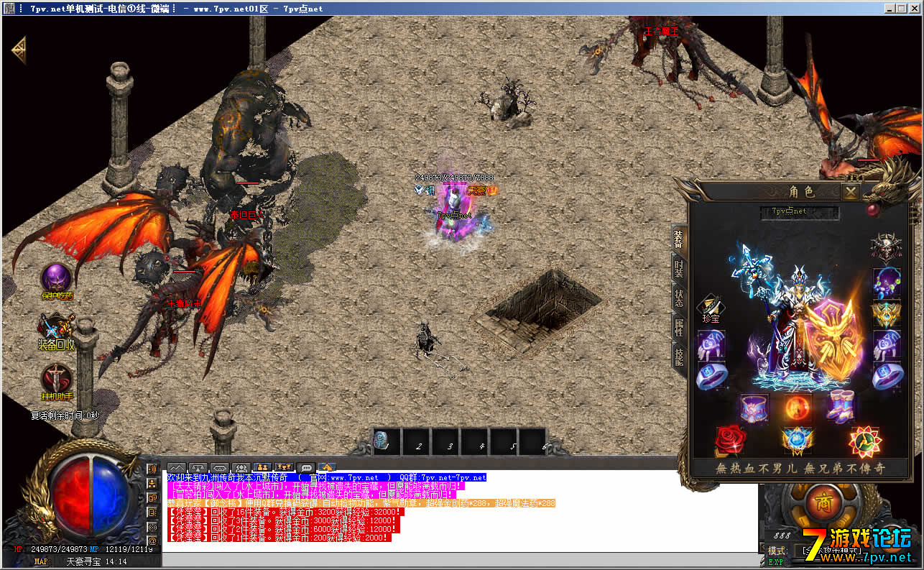Toggle the fourth chat side button
924x570 pixels.
point(152,511)
